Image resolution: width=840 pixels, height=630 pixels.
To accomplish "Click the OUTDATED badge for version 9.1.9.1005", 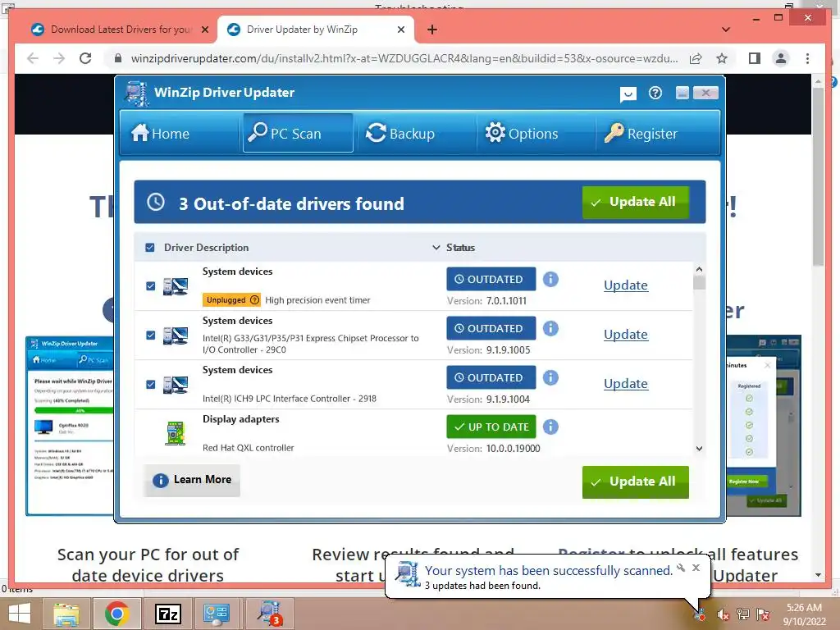I will coord(491,328).
